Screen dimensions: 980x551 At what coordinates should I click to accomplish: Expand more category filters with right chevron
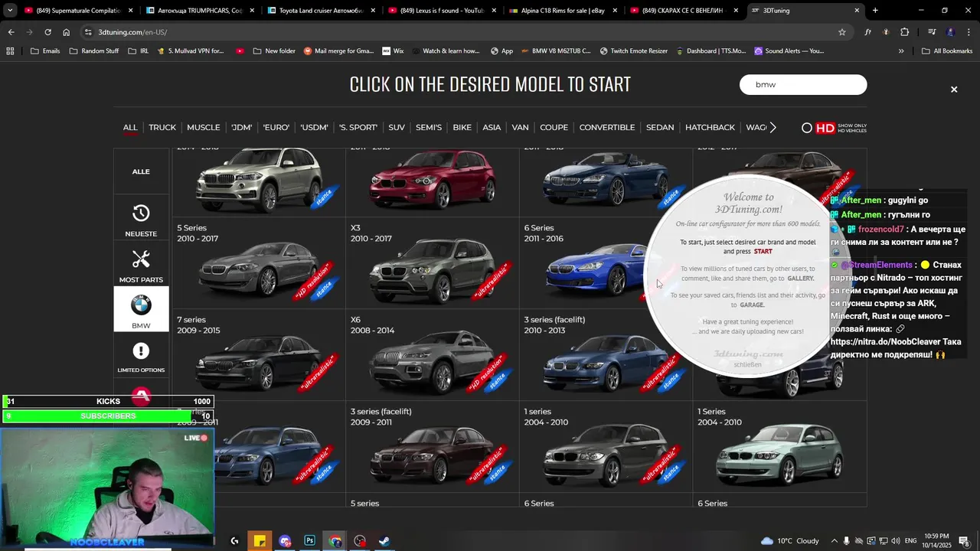coord(773,127)
